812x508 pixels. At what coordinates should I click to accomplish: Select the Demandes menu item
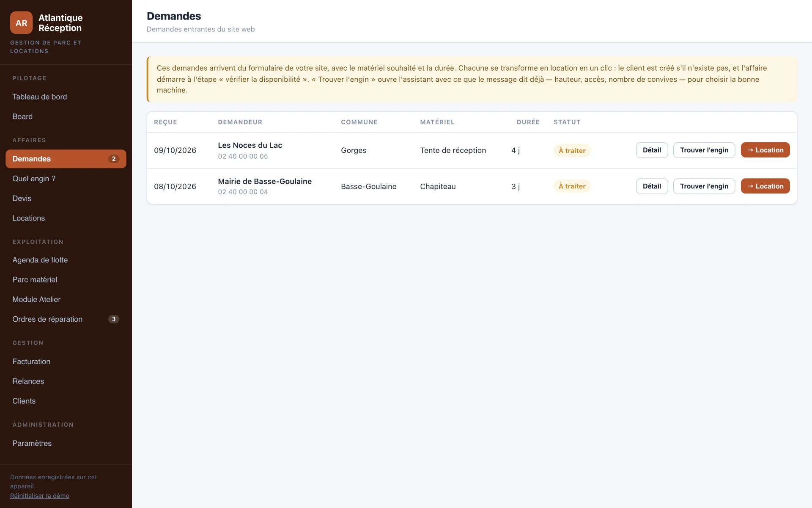tap(66, 159)
